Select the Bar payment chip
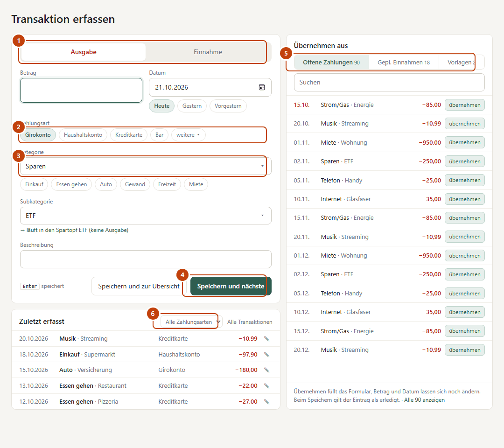Image resolution: width=504 pixels, height=448 pixels. coord(160,135)
